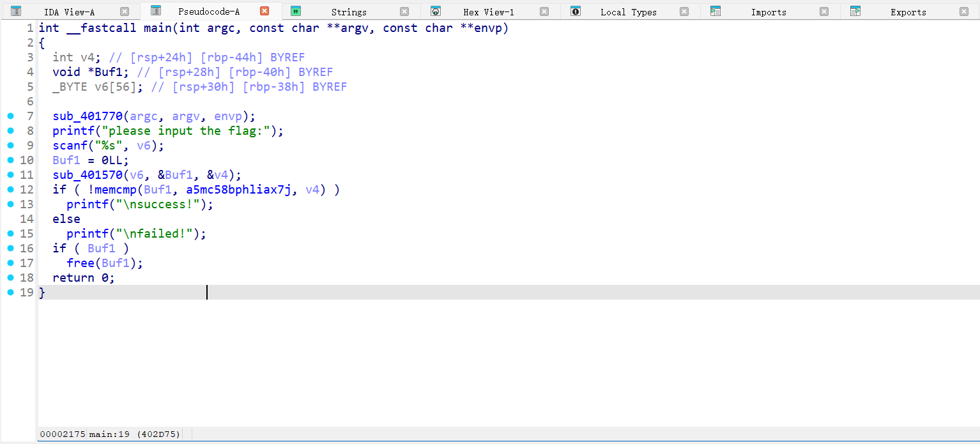
Task: Toggle breakpoint dot on line 18
Action: (10, 278)
